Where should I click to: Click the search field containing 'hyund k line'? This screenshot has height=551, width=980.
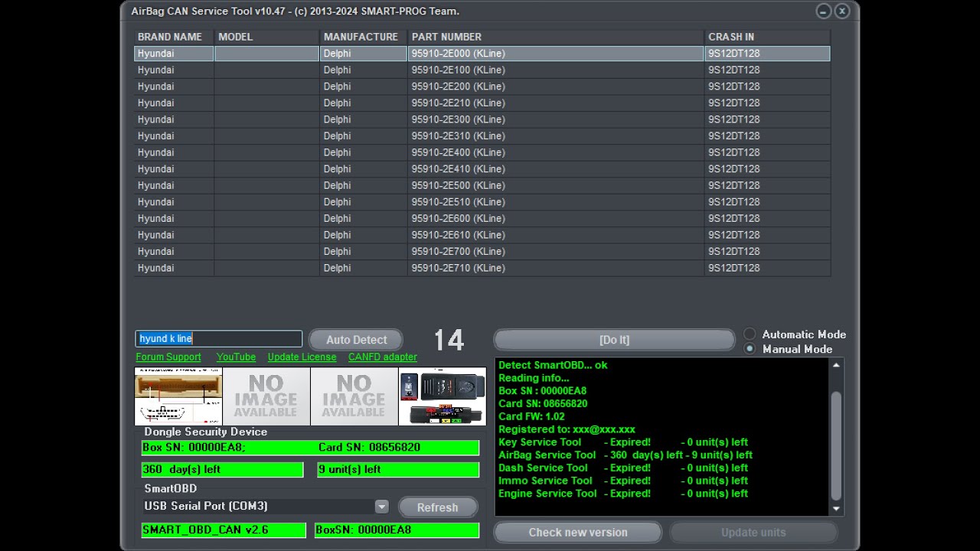click(x=219, y=339)
